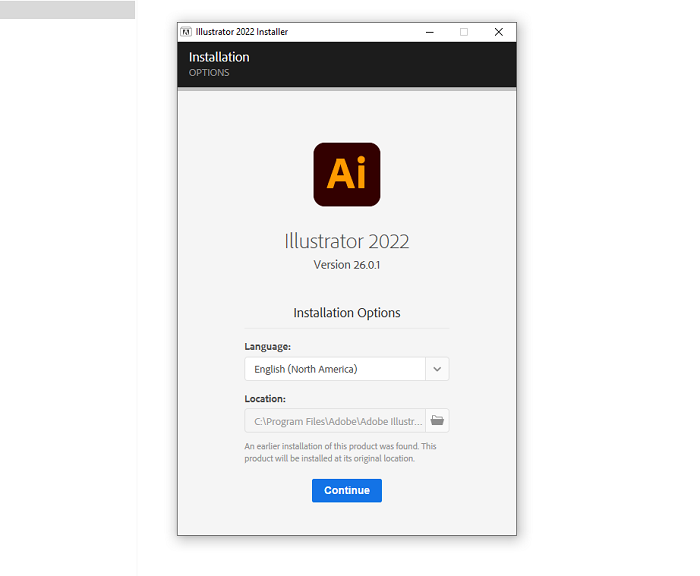This screenshot has height=576, width=700.
Task: Click the folder browse icon for Location
Action: [437, 421]
